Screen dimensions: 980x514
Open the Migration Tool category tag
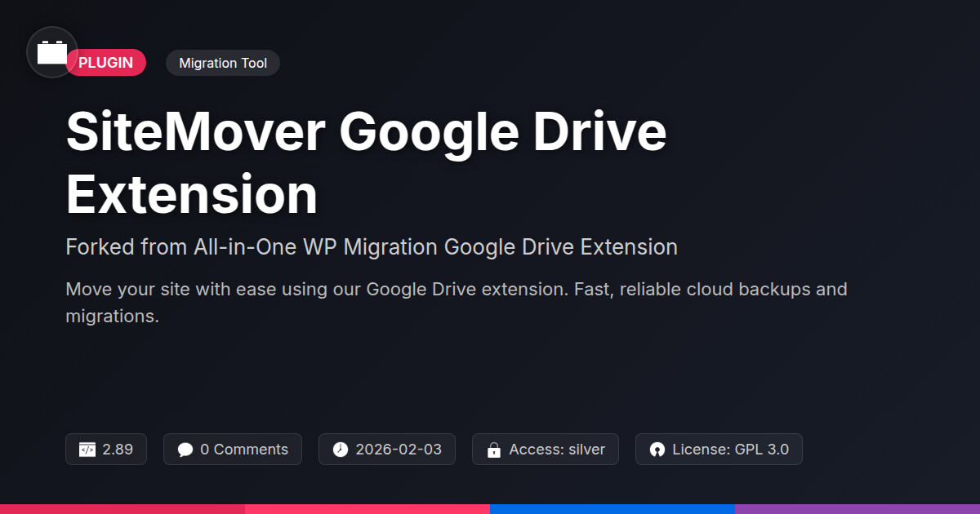click(223, 63)
